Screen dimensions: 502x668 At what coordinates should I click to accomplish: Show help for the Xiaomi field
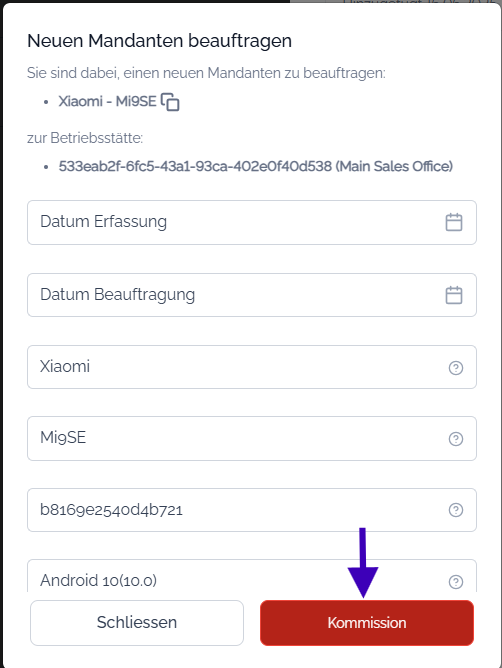coord(456,368)
